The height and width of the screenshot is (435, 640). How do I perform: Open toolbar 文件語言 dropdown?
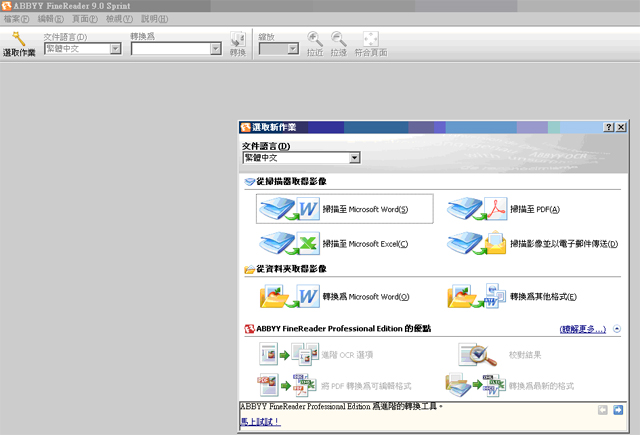[x=116, y=49]
